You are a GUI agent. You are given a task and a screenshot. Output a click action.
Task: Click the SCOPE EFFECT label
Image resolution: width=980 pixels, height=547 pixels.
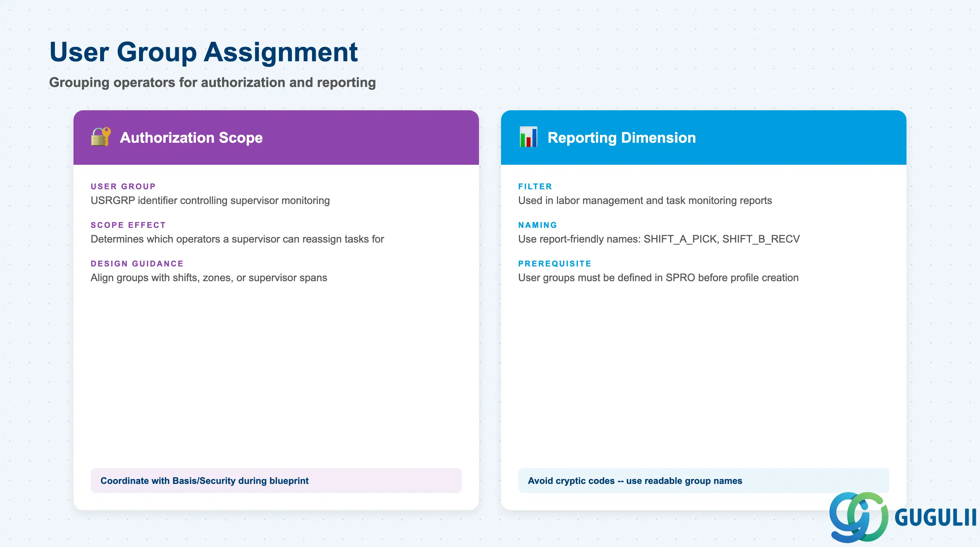coord(128,225)
